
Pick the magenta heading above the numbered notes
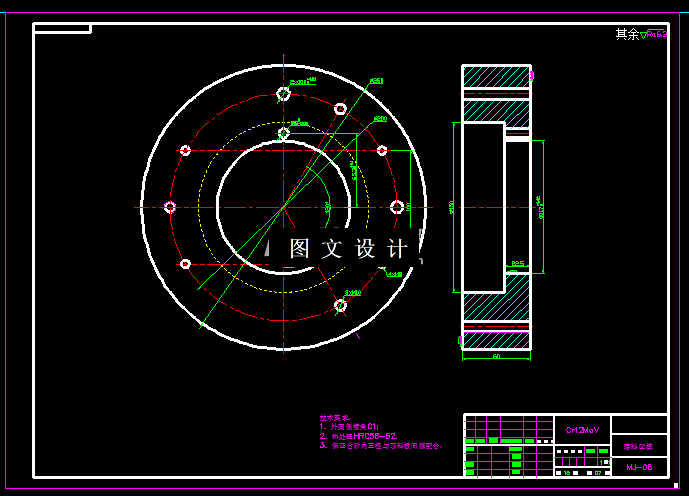[x=334, y=418]
